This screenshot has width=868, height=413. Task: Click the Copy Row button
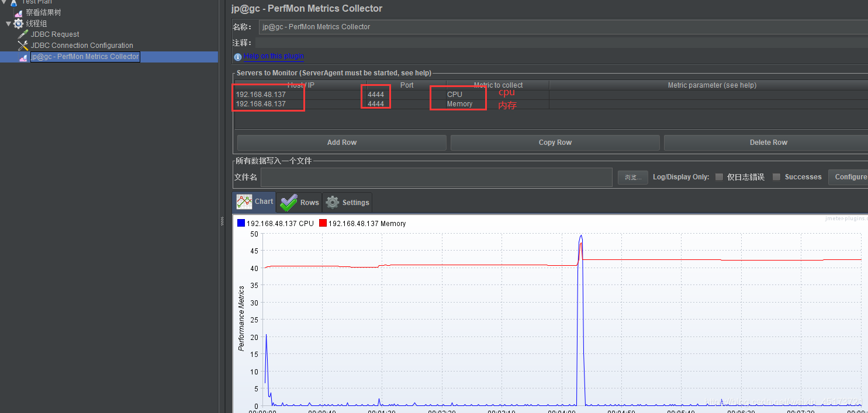click(x=555, y=143)
